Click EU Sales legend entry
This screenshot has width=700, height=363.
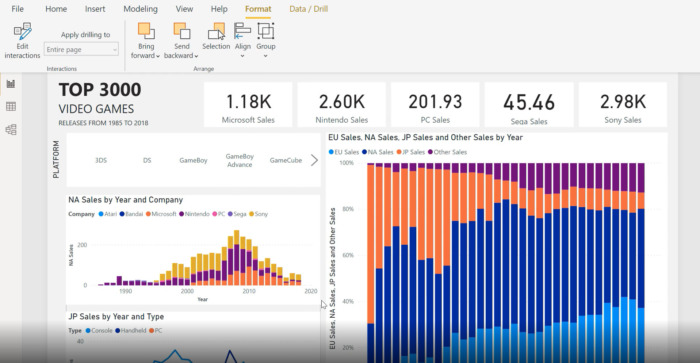pos(344,152)
